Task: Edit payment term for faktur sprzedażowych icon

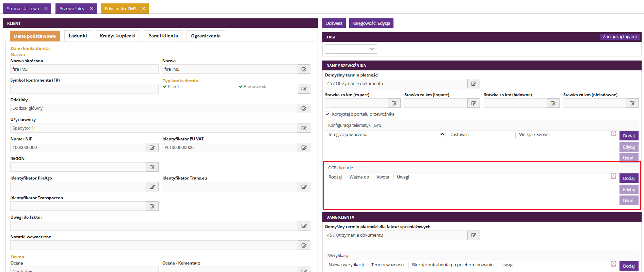Action: 473,235
